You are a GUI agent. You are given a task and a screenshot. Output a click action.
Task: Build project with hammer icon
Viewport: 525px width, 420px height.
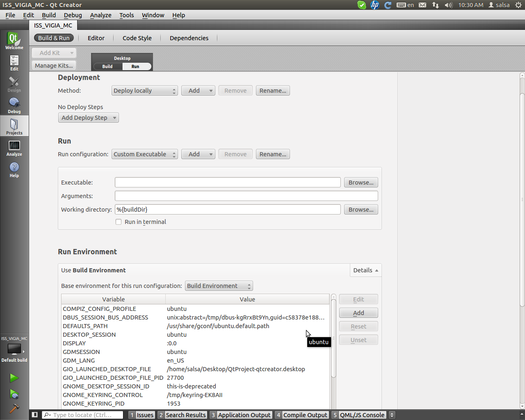click(x=14, y=409)
